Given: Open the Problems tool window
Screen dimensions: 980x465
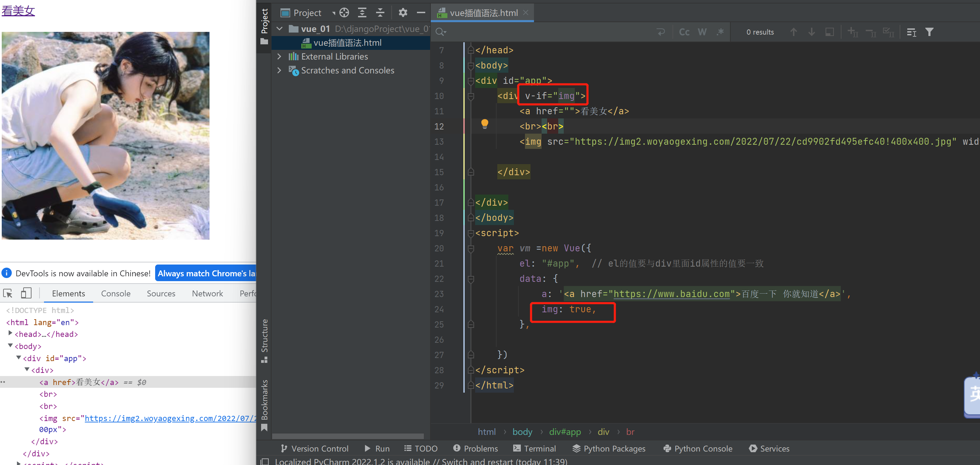Looking at the screenshot, I should pyautogui.click(x=475, y=448).
